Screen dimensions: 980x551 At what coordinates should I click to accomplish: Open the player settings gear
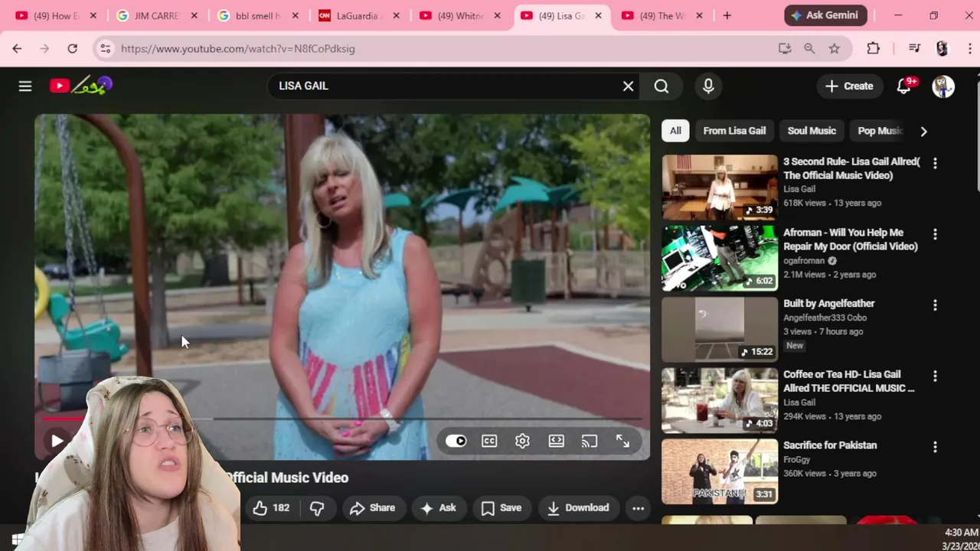click(x=522, y=441)
